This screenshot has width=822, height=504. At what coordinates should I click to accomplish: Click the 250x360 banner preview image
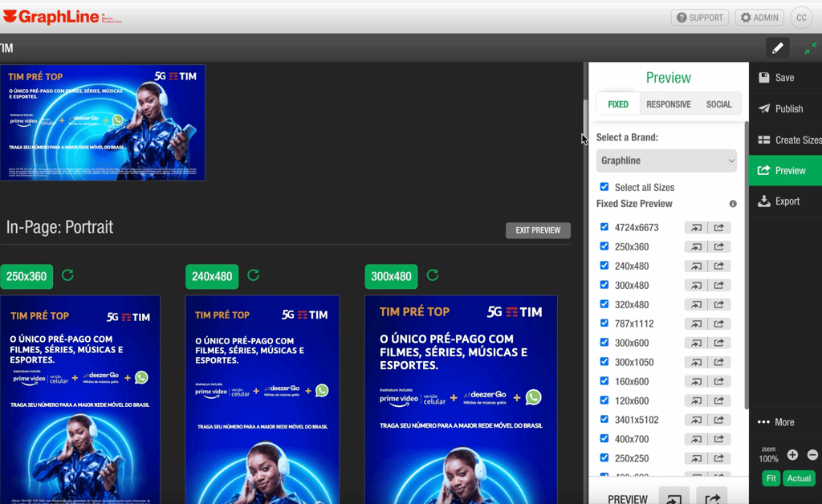click(x=80, y=400)
